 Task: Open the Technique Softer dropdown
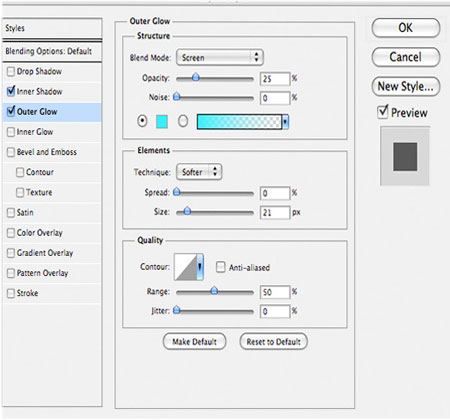[199, 172]
